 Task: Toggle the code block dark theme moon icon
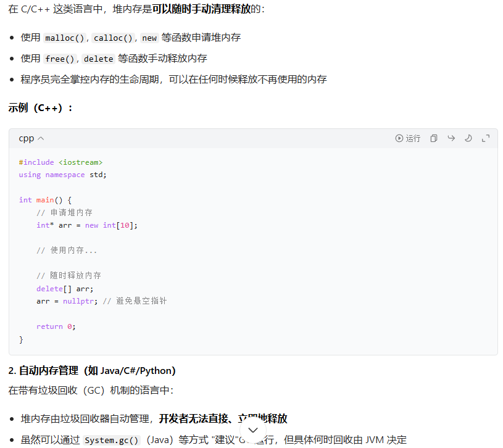tap(468, 138)
